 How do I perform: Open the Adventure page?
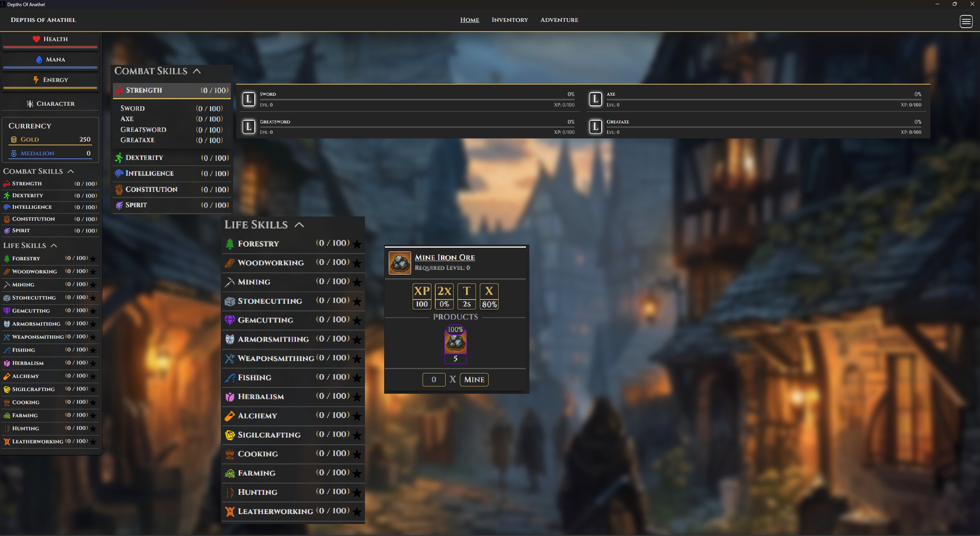559,20
